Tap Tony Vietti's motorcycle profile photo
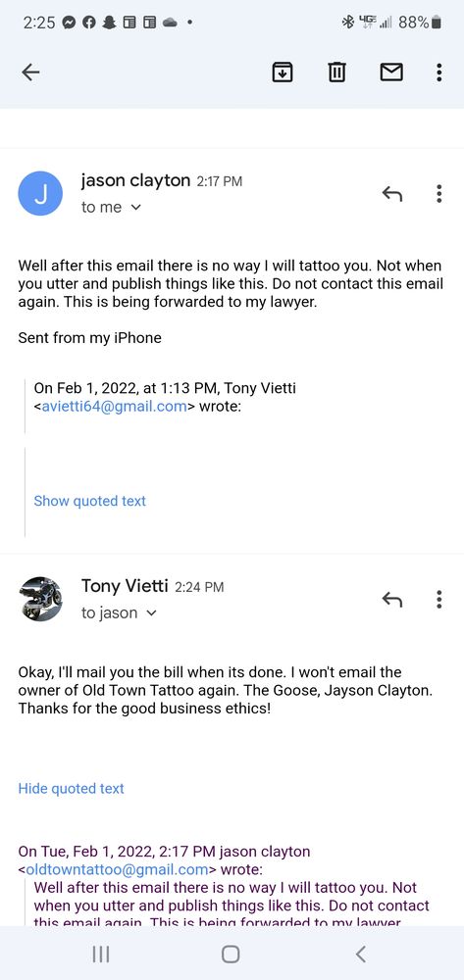Viewport: 464px width, 980px height. [40, 599]
